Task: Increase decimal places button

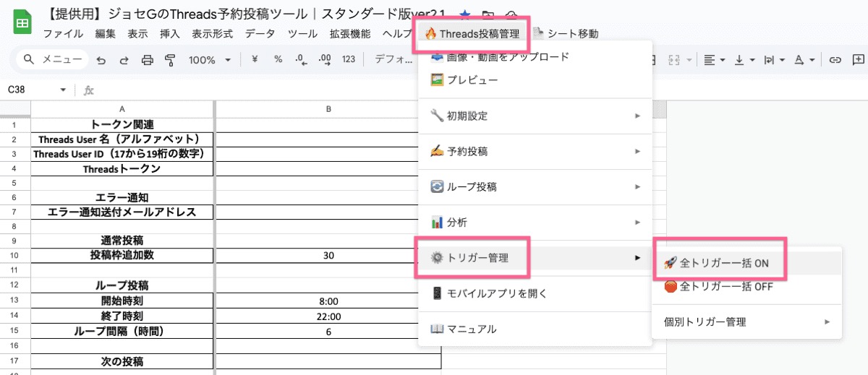Action: [325, 60]
